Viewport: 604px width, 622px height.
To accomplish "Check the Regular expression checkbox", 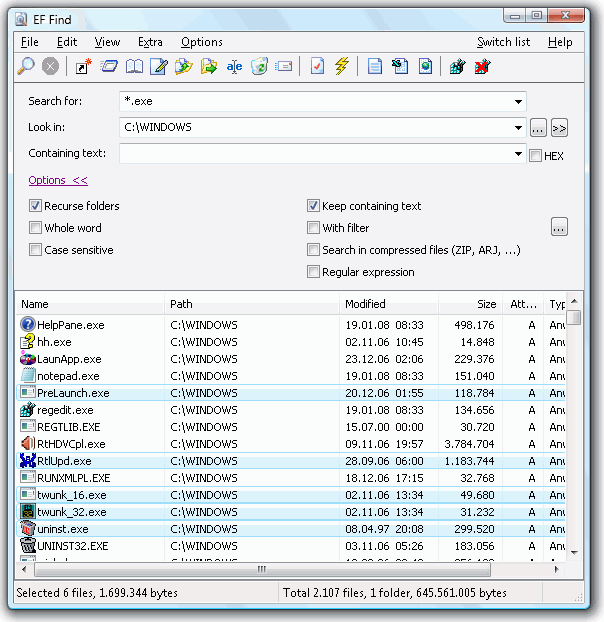I will 314,272.
